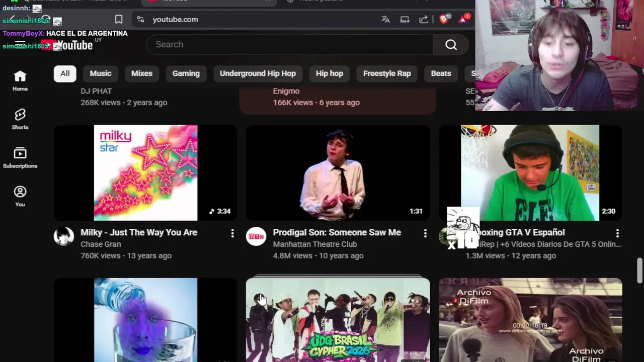Open DJ PHAT channel link
Image resolution: width=644 pixels, height=362 pixels.
[96, 91]
